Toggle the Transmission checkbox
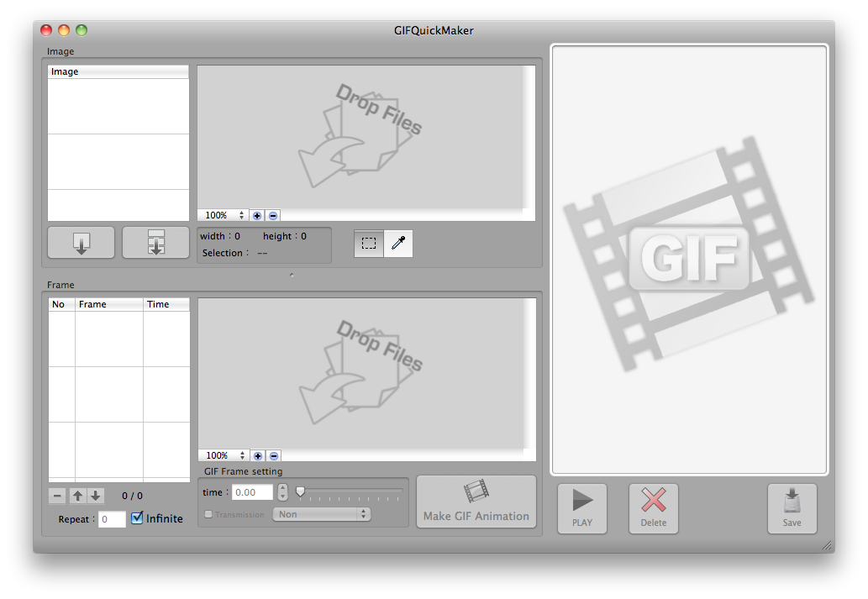 (208, 514)
